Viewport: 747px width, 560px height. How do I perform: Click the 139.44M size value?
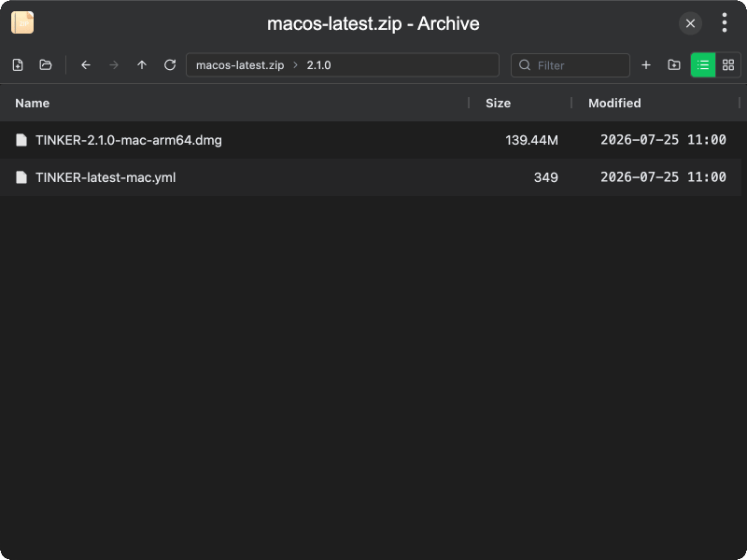[x=531, y=140]
